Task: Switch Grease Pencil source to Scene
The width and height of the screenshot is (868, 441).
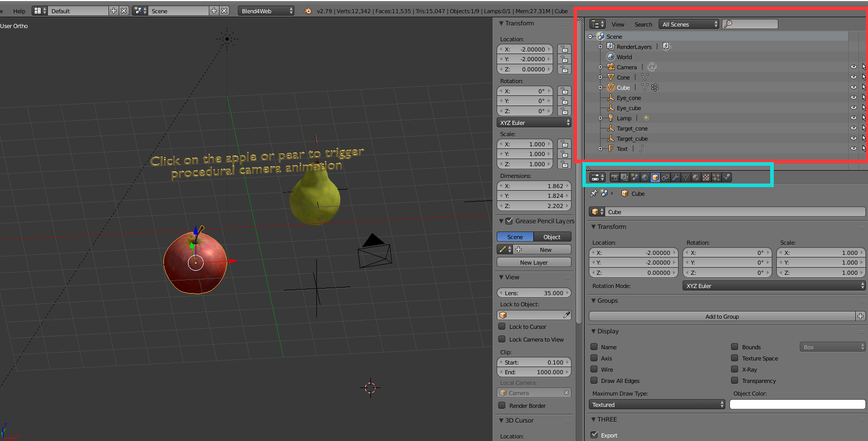Action: click(x=515, y=237)
